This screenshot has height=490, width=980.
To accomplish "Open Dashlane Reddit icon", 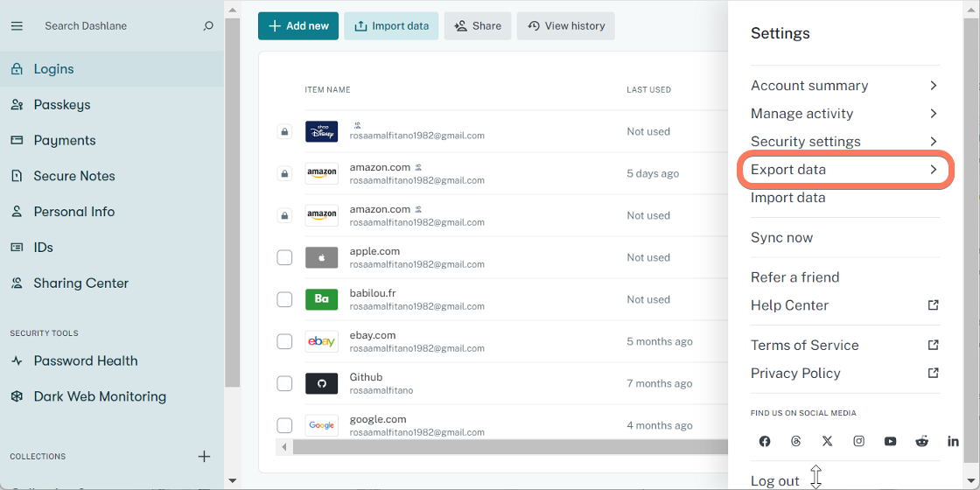I will tap(922, 441).
